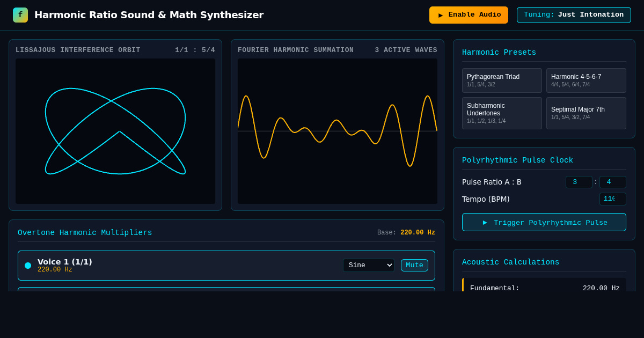Click the gradient f app logo icon
The image size is (644, 338).
click(x=20, y=15)
